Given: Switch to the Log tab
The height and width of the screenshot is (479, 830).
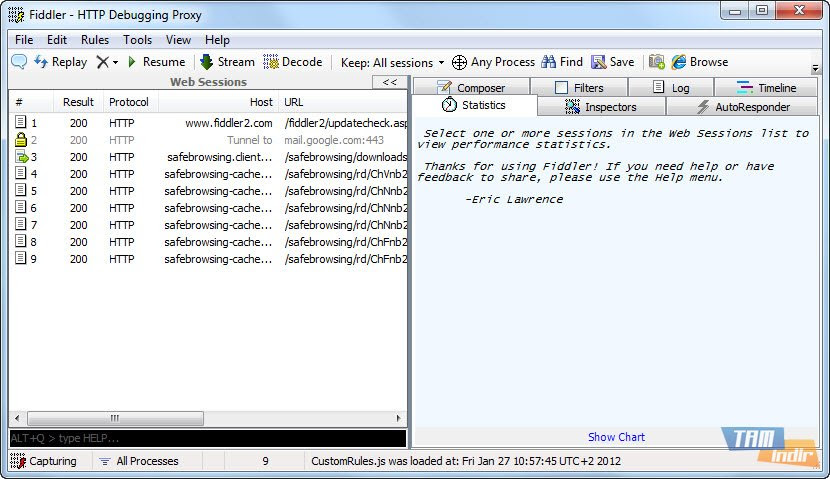Looking at the screenshot, I should point(671,87).
